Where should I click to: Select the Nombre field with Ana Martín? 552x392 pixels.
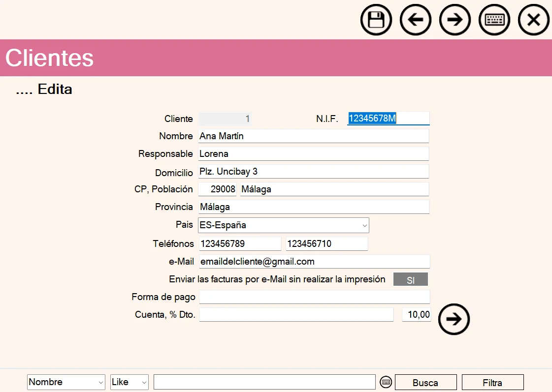313,136
